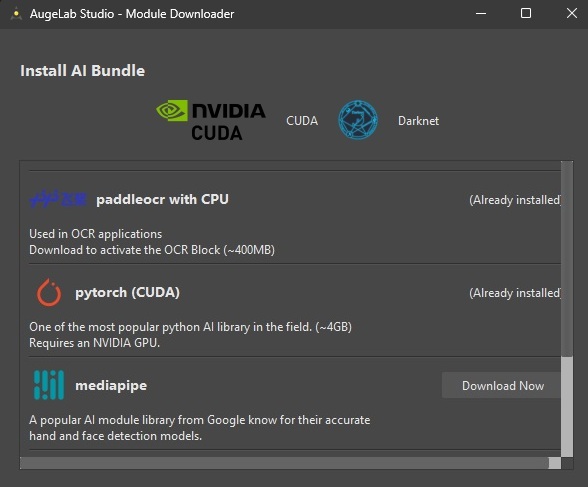Close the Module Downloader window
Image resolution: width=588 pixels, height=487 pixels.
572,13
